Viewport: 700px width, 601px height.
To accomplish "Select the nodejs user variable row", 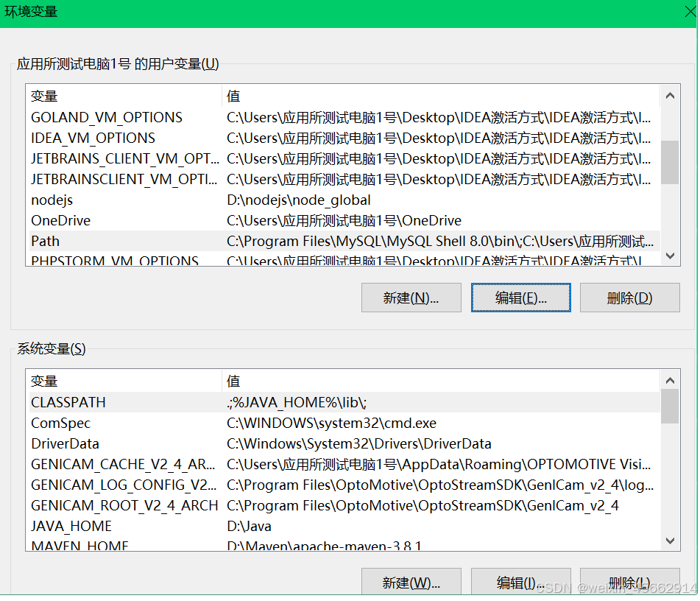I will (344, 200).
